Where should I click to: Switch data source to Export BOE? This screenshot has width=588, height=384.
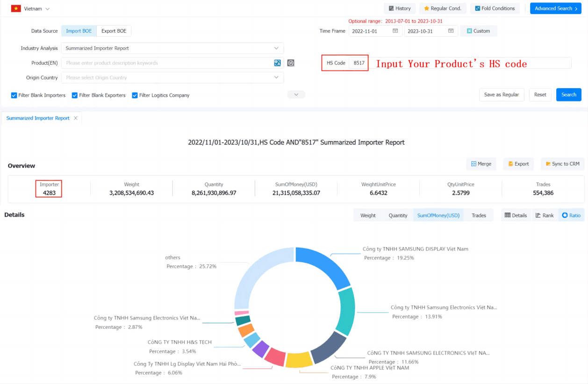tap(114, 31)
